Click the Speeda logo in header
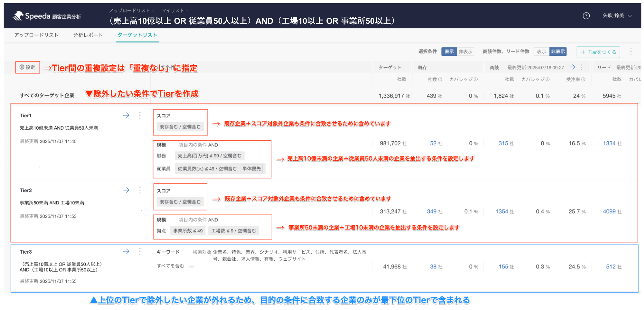The width and height of the screenshot is (644, 310). pyautogui.click(x=47, y=16)
